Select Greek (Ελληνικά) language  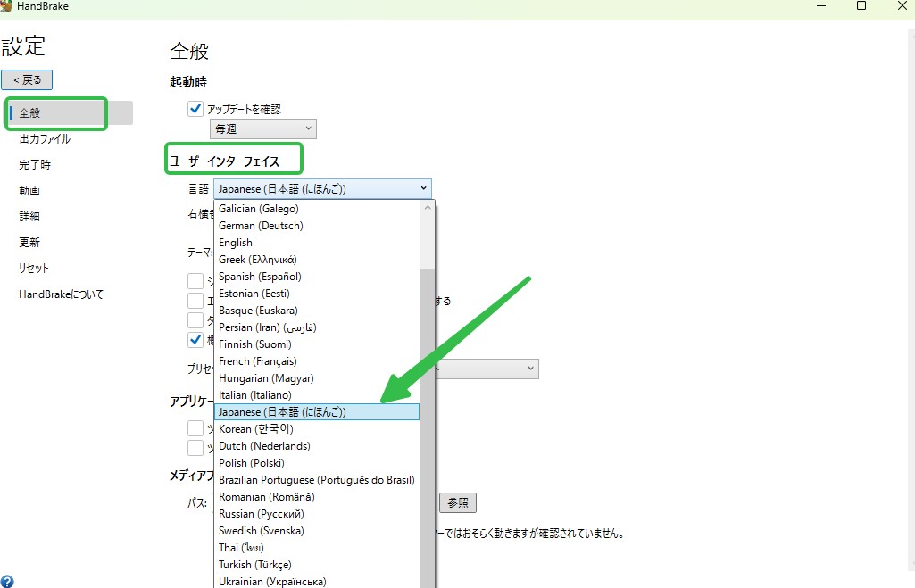[x=317, y=260]
